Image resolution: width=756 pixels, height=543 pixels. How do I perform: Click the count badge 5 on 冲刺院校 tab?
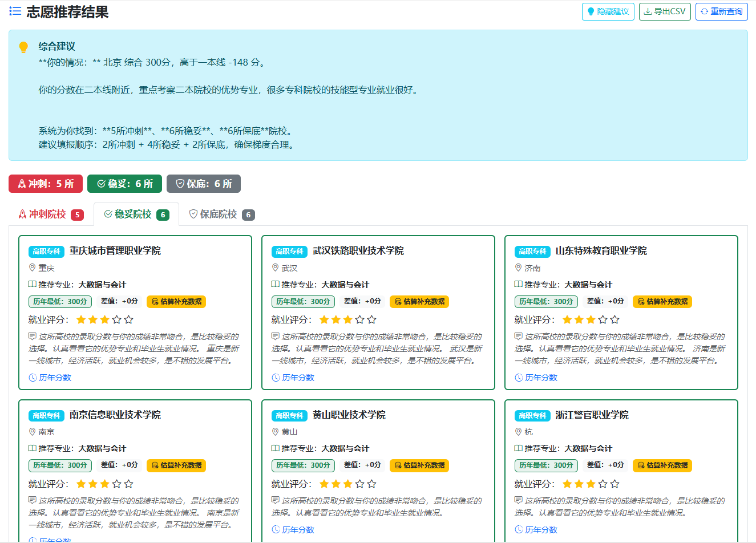[x=77, y=215]
